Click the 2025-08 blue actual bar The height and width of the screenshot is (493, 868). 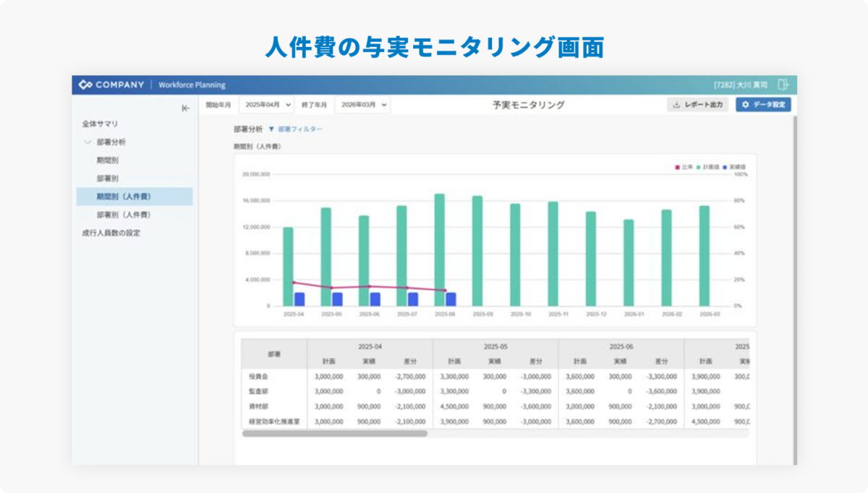click(451, 299)
